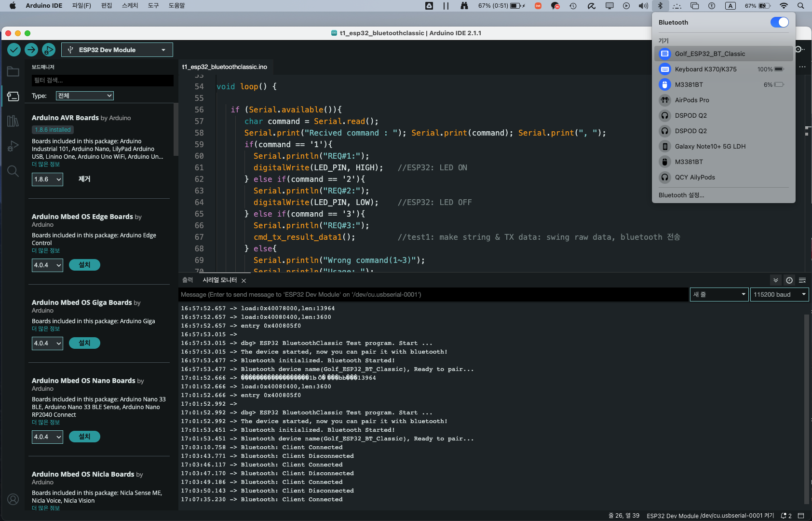Select the t1_esp32_bluetoothclassic.ino editor tab
This screenshot has width=812, height=521.
[x=225, y=67]
